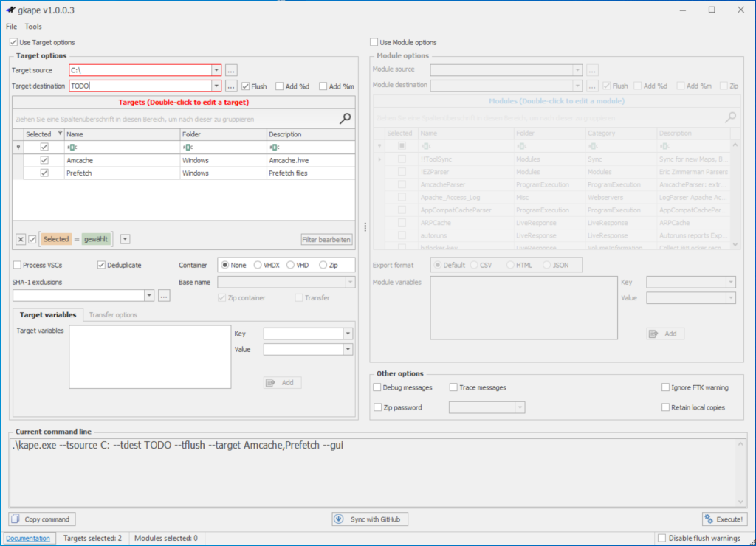Click the filter row icon under Name column
Image resolution: width=756 pixels, height=546 pixels.
[72, 147]
